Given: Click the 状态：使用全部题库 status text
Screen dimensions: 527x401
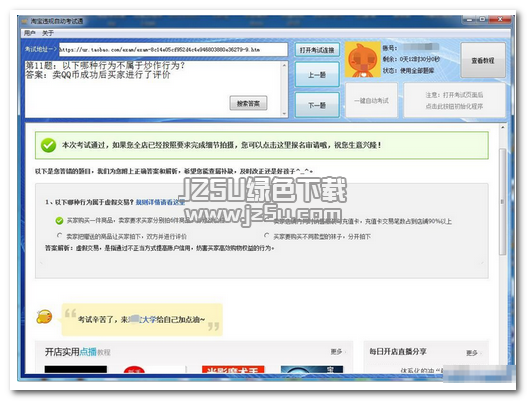Looking at the screenshot, I should pyautogui.click(x=408, y=71).
